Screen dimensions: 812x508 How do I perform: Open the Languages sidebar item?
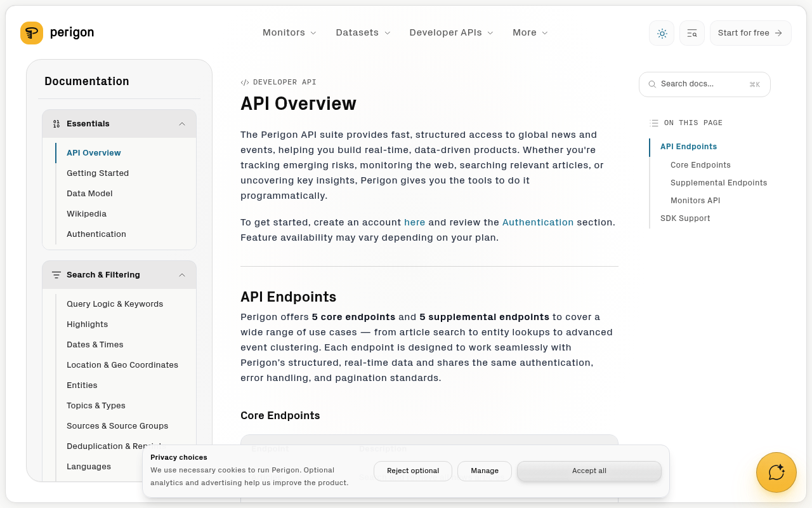pyautogui.click(x=89, y=467)
